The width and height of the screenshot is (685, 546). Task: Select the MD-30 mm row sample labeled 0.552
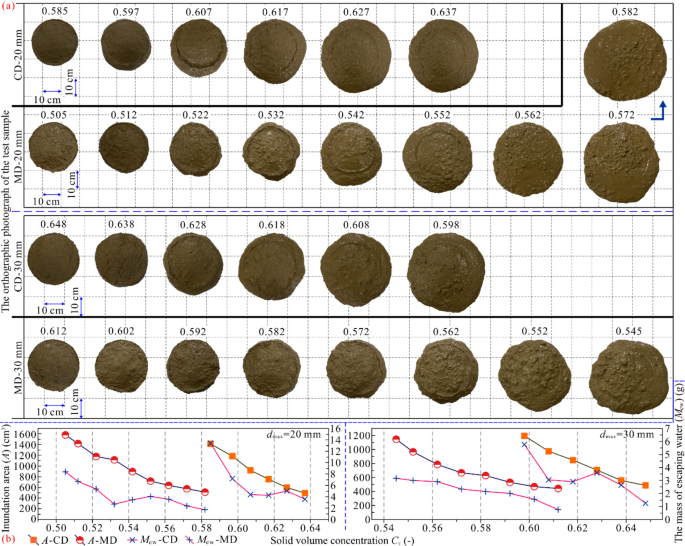[535, 376]
